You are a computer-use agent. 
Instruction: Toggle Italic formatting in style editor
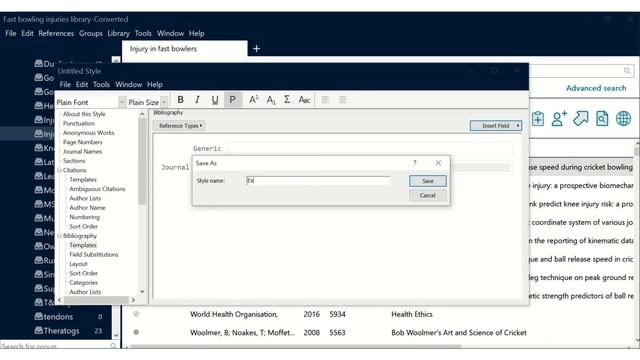click(198, 100)
